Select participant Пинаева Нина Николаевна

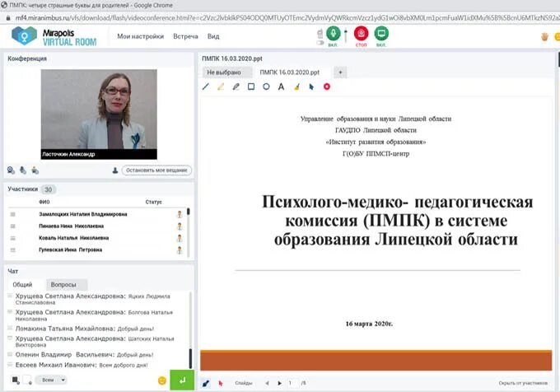coord(71,226)
